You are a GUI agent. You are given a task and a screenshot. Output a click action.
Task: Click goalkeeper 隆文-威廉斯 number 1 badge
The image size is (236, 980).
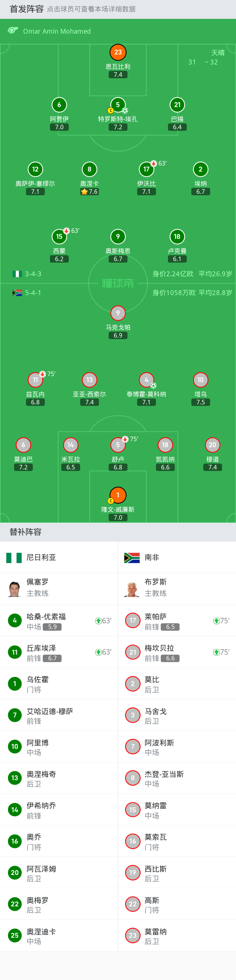pyautogui.click(x=118, y=495)
